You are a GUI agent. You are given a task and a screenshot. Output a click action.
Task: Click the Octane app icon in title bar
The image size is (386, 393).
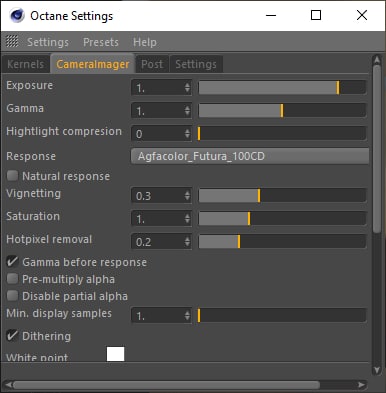point(17,16)
